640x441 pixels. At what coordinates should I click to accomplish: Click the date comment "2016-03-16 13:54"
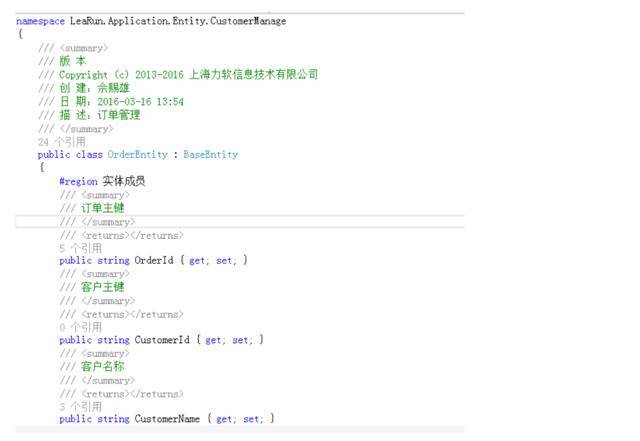point(140,102)
